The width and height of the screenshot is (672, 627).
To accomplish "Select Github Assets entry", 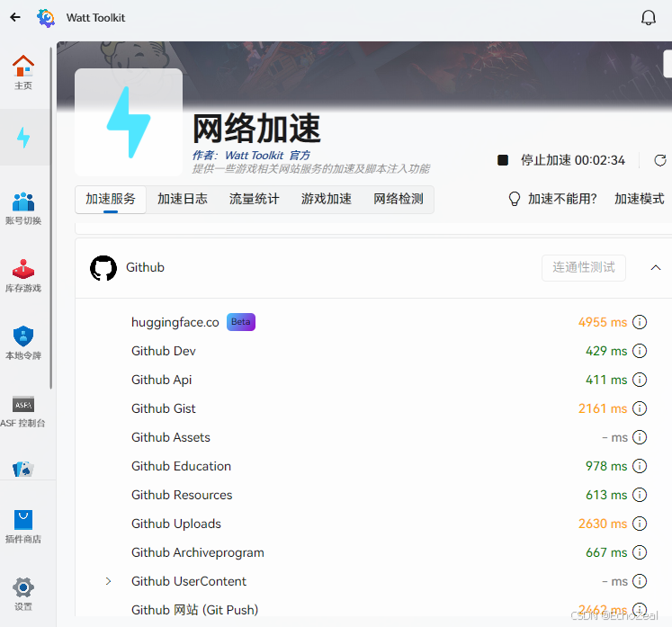I will click(x=171, y=437).
